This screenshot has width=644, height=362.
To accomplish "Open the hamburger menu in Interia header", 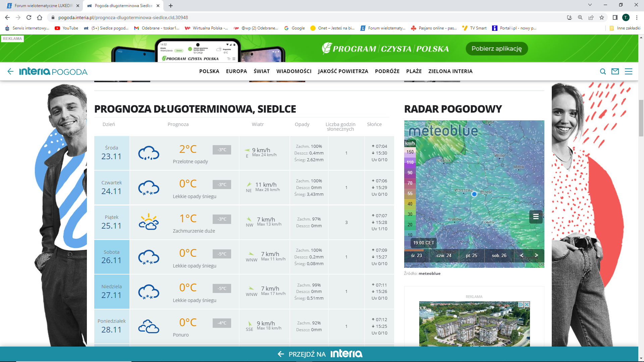I will [x=629, y=71].
